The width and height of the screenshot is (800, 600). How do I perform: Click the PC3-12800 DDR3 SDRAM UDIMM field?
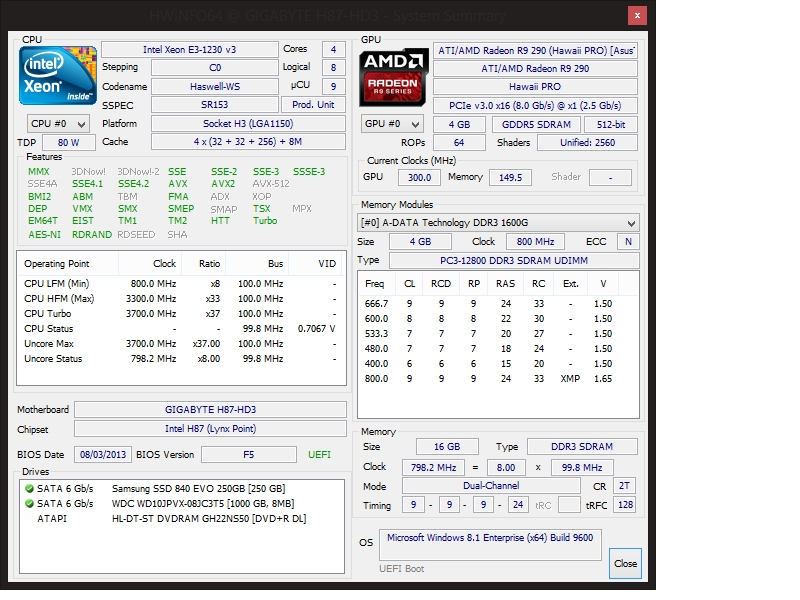tap(514, 261)
